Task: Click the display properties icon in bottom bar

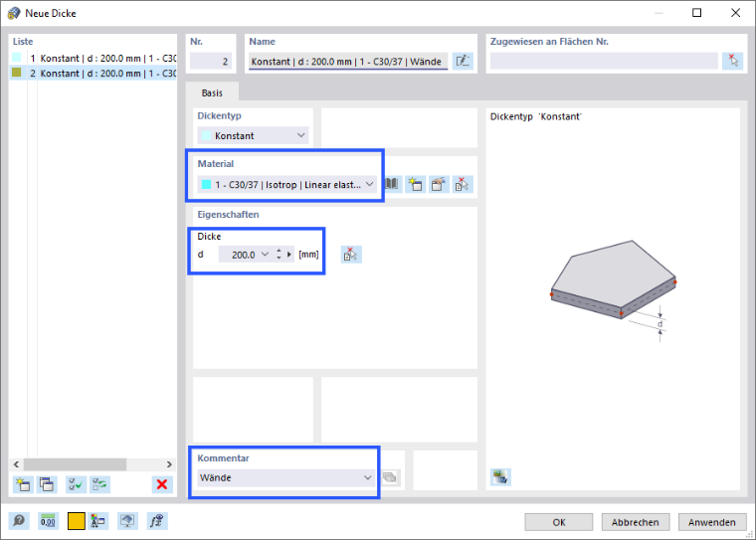Action: (98, 521)
